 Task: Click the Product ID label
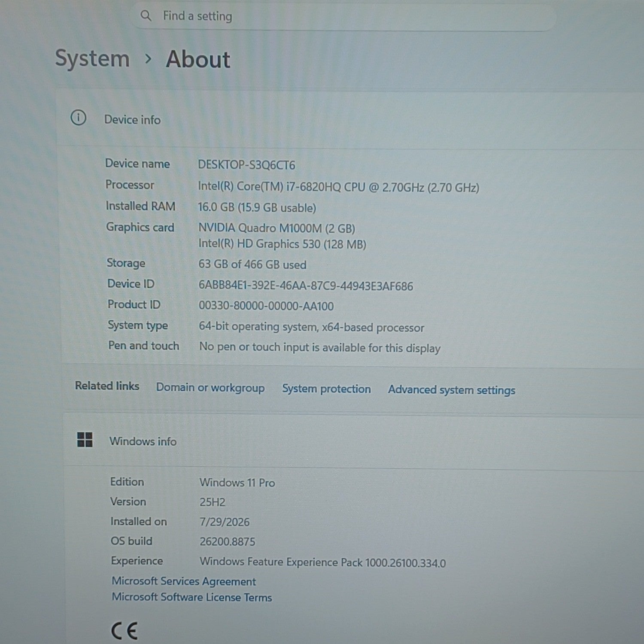point(134,304)
